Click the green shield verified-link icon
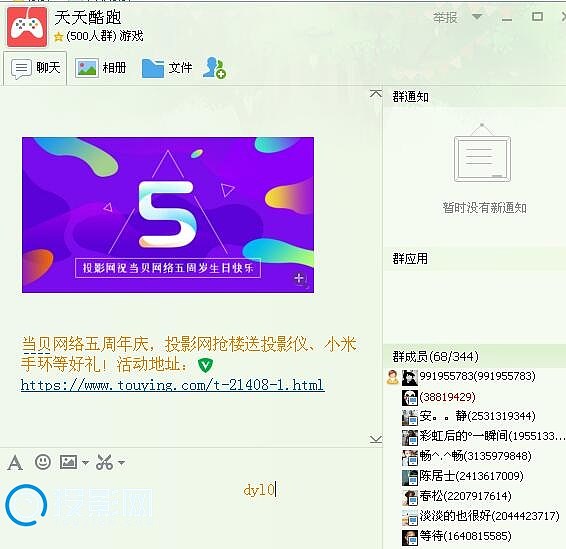The width and height of the screenshot is (566, 549). click(x=205, y=365)
